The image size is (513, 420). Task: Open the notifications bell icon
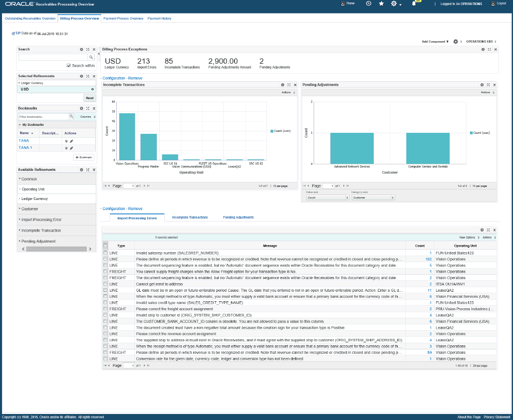coord(414,4)
